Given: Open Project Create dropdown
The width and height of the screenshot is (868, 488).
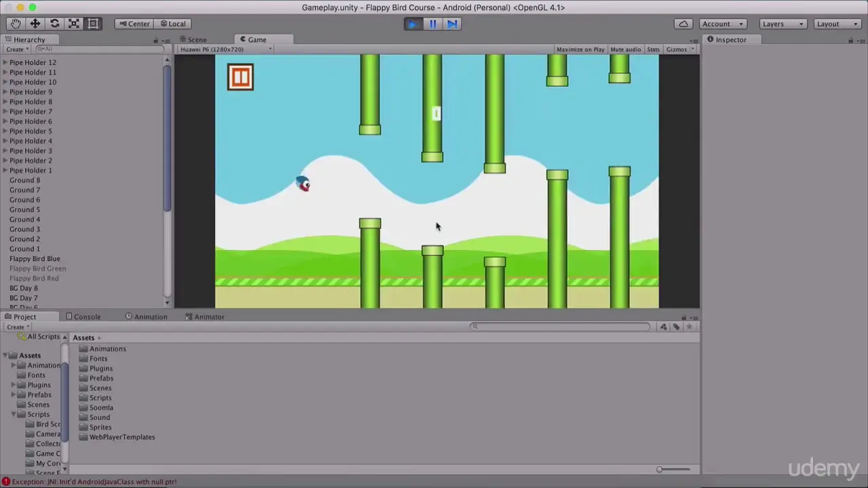Looking at the screenshot, I should [x=18, y=327].
